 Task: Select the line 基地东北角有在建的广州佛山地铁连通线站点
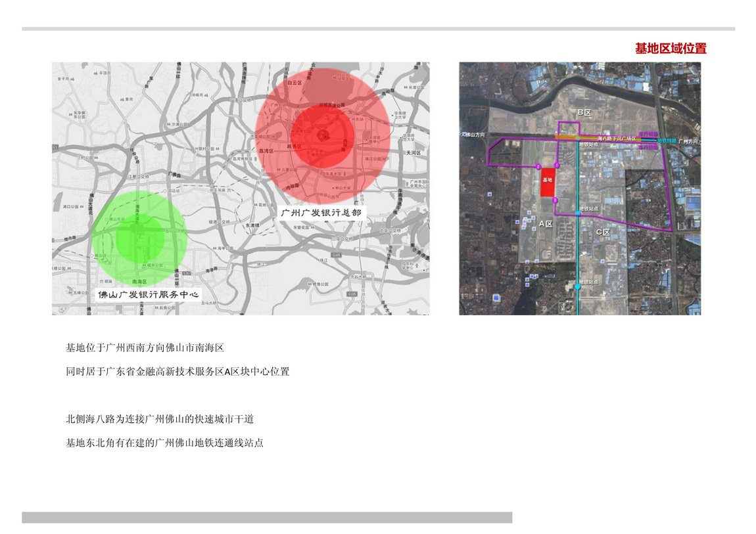pos(164,443)
